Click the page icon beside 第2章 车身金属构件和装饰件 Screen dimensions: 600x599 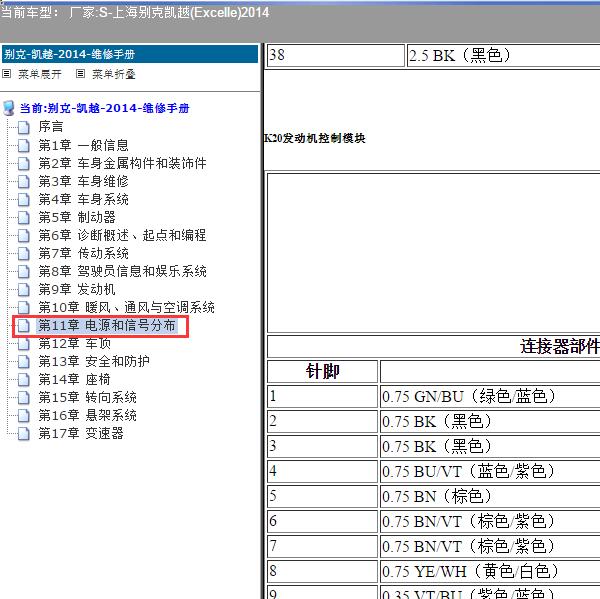(23, 163)
